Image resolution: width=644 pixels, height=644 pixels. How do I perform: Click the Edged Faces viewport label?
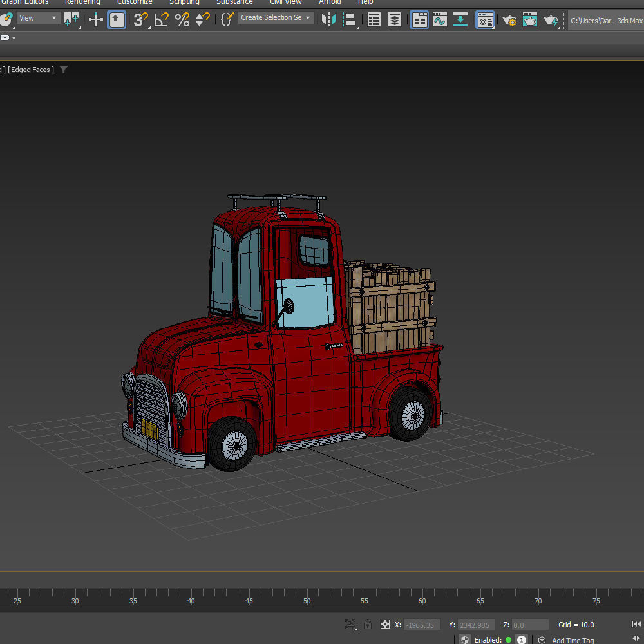tap(31, 70)
